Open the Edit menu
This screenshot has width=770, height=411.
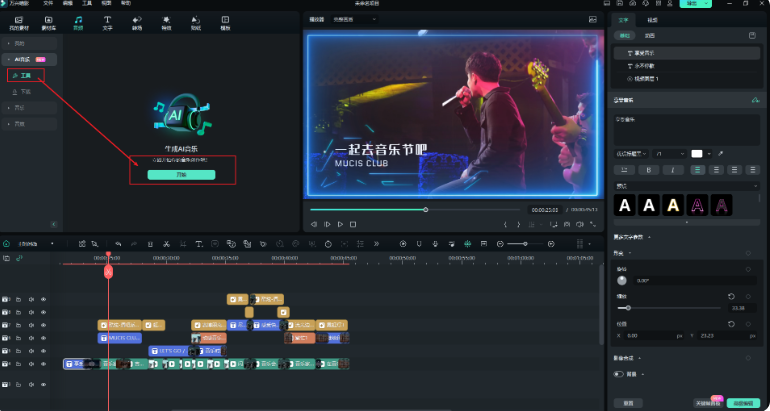tap(68, 3)
